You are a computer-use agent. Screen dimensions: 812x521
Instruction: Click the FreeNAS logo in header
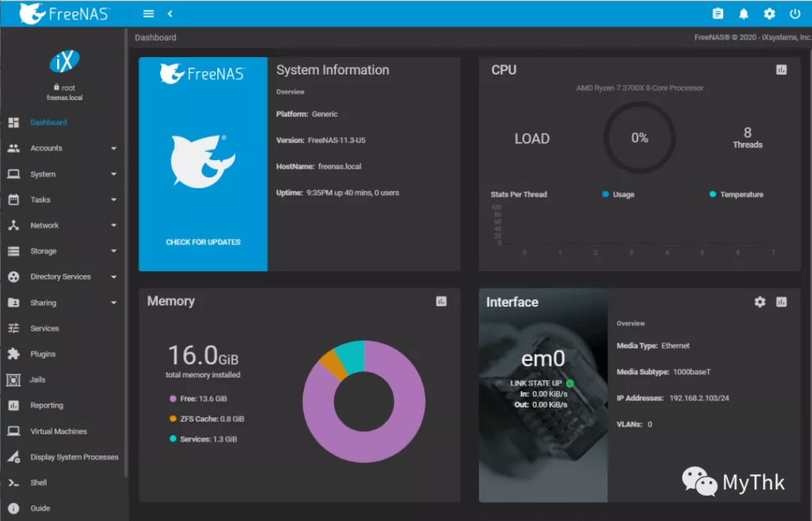(x=63, y=13)
